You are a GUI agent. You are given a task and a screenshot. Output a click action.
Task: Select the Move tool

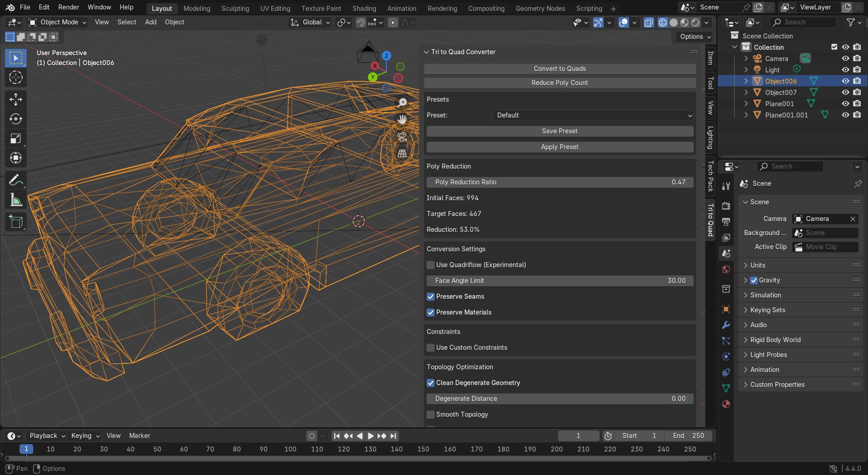[16, 99]
